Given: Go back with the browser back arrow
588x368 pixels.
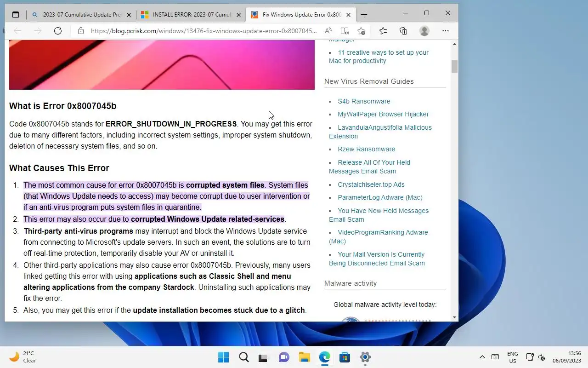Looking at the screenshot, I should pos(17,31).
